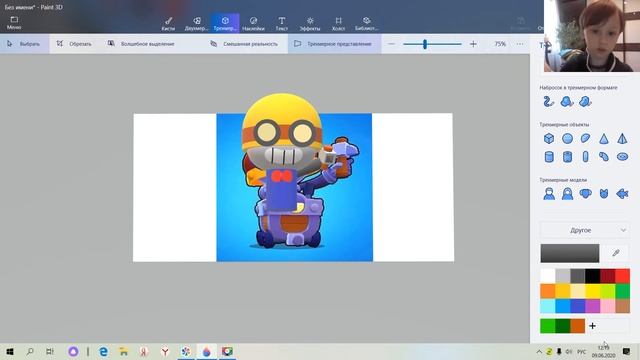Pick the eyedropper tool
640x360 pixels.
click(616, 253)
